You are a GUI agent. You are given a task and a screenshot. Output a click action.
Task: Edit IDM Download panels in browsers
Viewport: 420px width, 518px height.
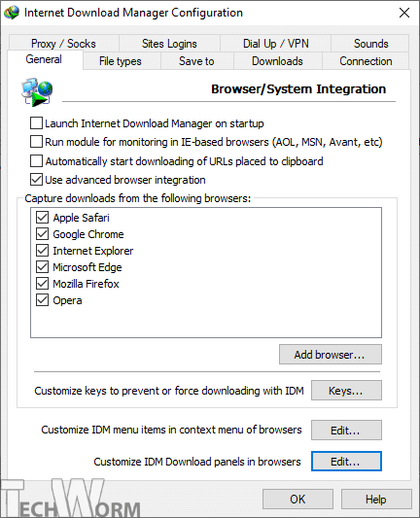pyautogui.click(x=346, y=462)
